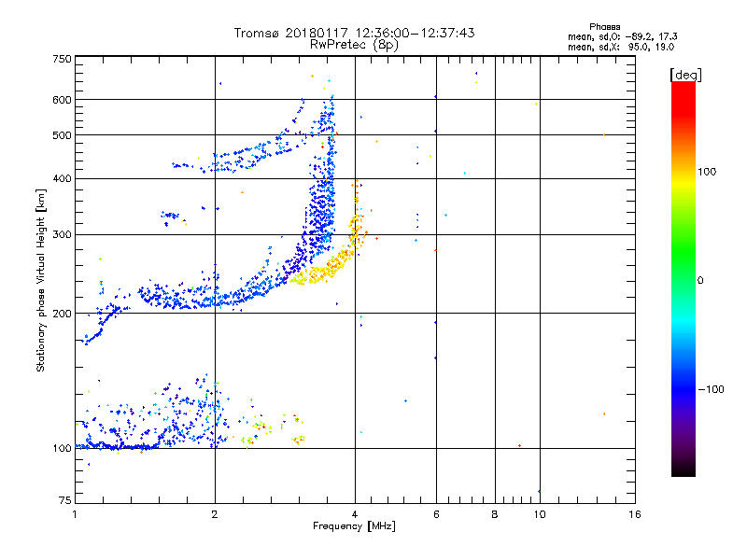
Task: Click the '2' x-axis tick label
Action: coord(215,514)
